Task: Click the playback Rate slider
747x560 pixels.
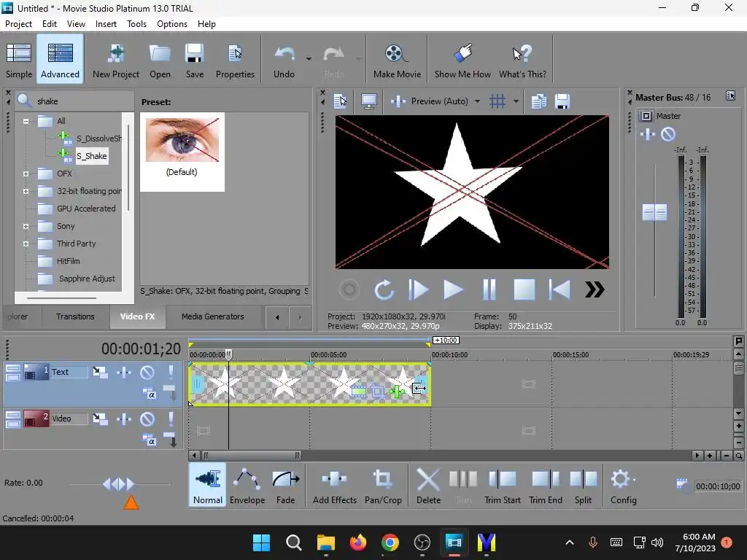Action: [x=119, y=484]
